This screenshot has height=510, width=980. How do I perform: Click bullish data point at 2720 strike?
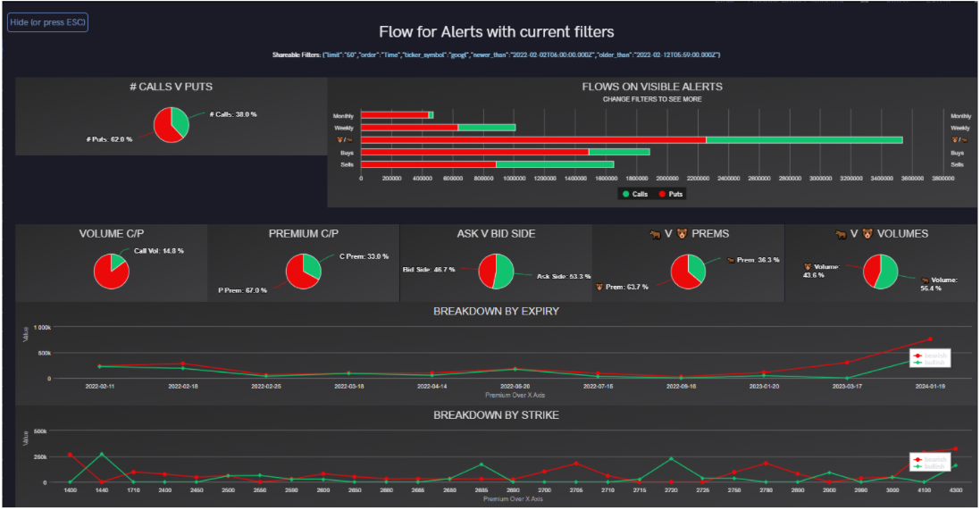670,459
